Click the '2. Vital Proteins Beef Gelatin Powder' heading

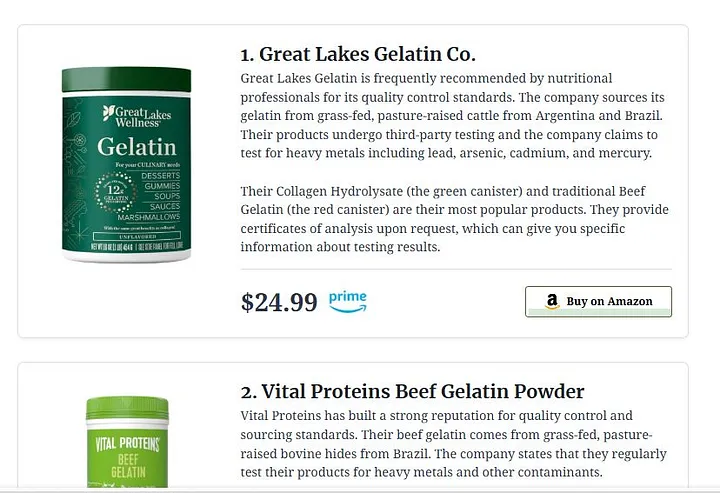click(x=412, y=392)
